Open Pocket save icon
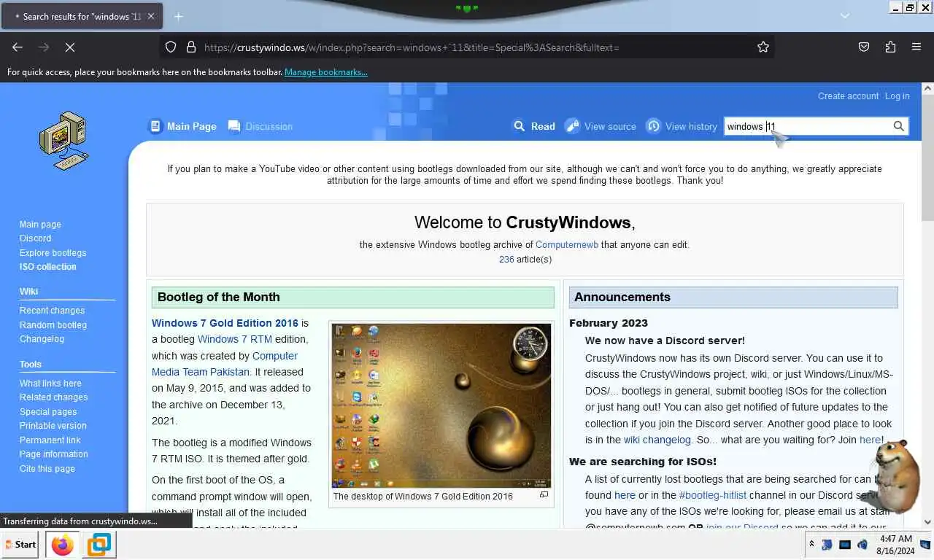The image size is (934, 560). point(864,47)
